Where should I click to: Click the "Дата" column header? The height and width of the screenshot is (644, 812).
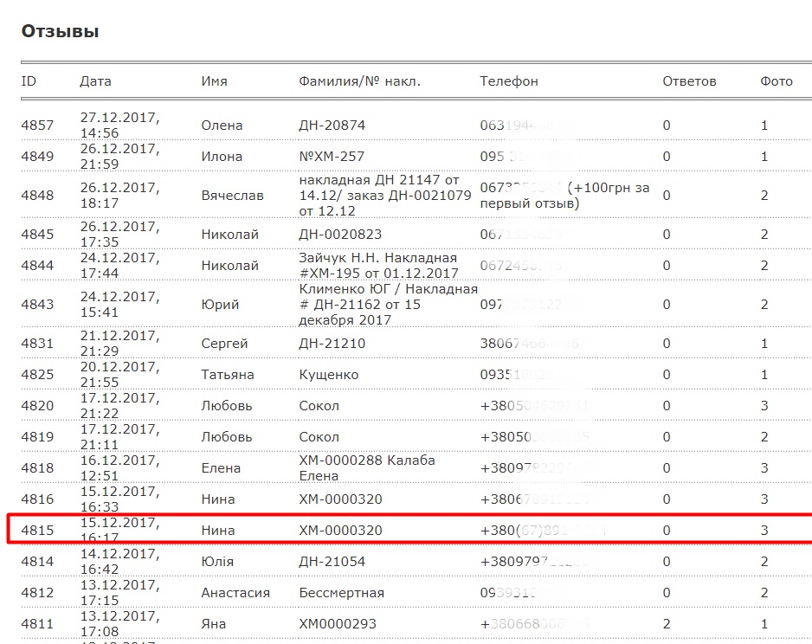coord(95,81)
